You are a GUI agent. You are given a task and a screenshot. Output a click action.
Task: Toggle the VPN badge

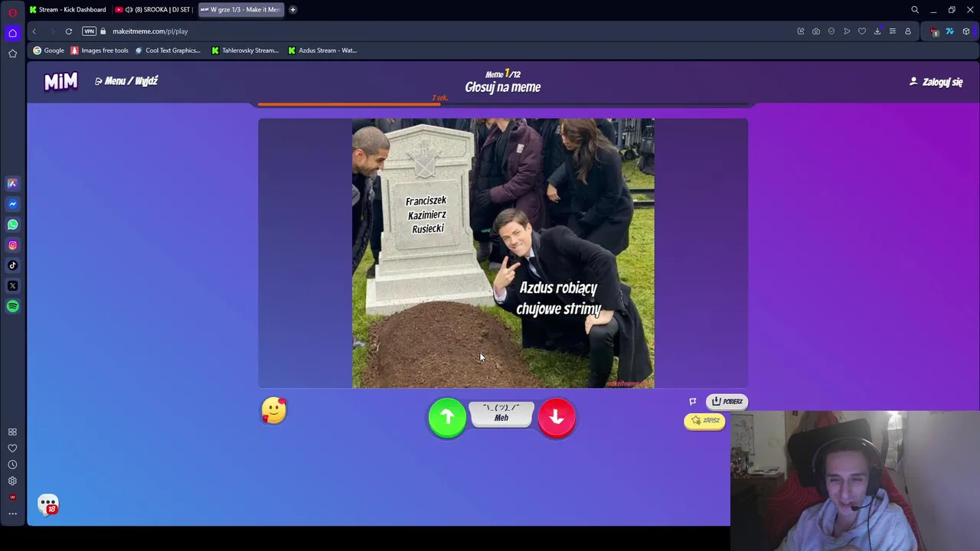click(89, 31)
